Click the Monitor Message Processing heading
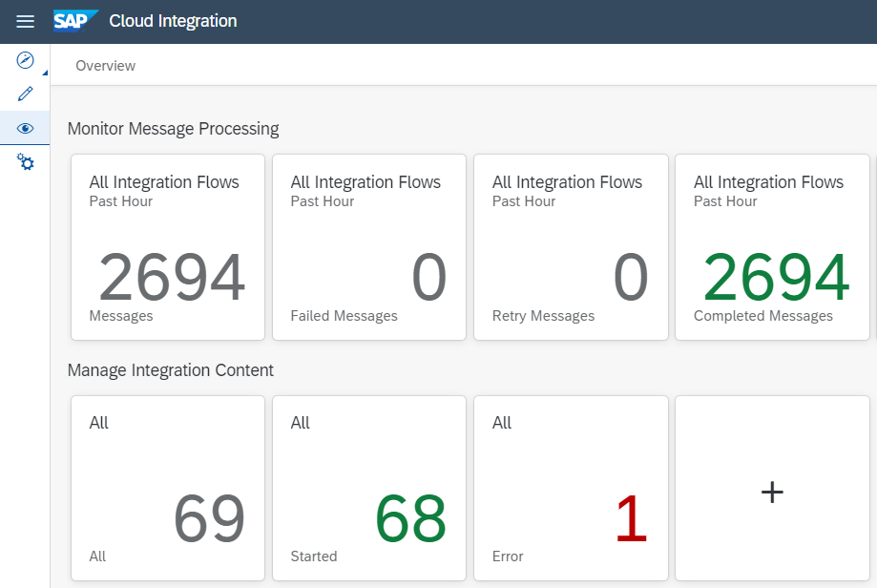Screen dimensions: 877x588 pyautogui.click(x=173, y=128)
